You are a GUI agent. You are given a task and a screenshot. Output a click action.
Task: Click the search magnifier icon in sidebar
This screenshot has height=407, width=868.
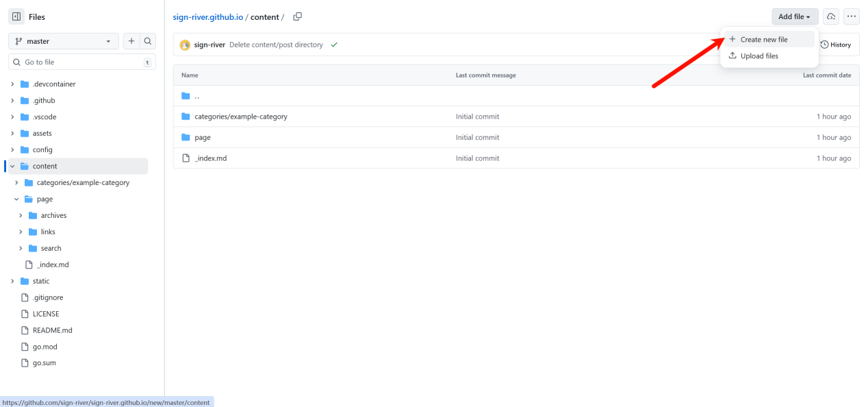coord(148,41)
